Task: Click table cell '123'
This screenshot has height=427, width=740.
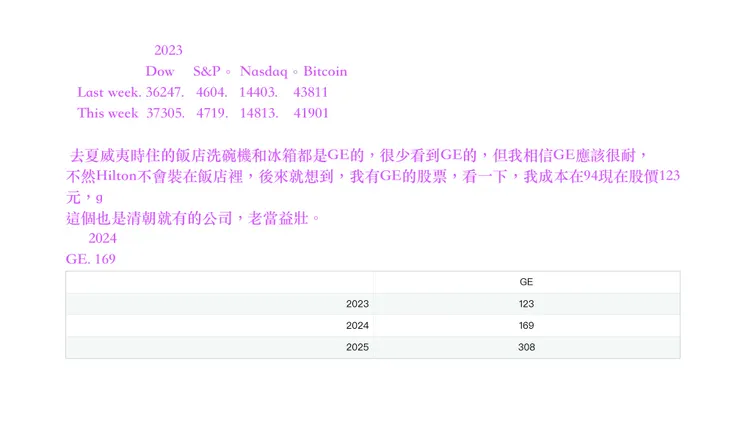Action: (x=526, y=304)
